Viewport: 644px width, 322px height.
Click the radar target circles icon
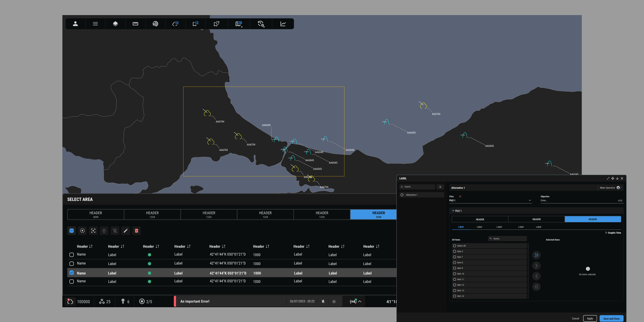(x=155, y=24)
